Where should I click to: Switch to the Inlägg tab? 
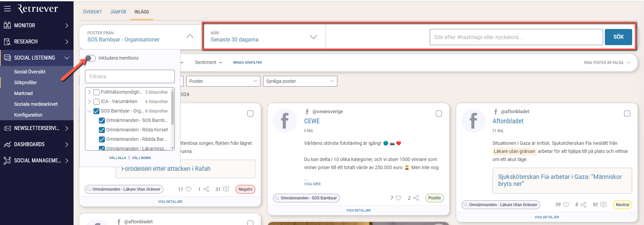(x=142, y=12)
